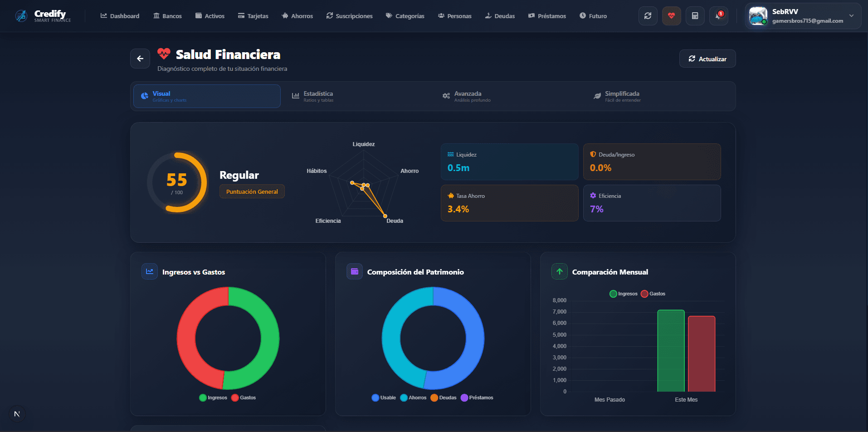Click the Actualizar button

coord(707,58)
